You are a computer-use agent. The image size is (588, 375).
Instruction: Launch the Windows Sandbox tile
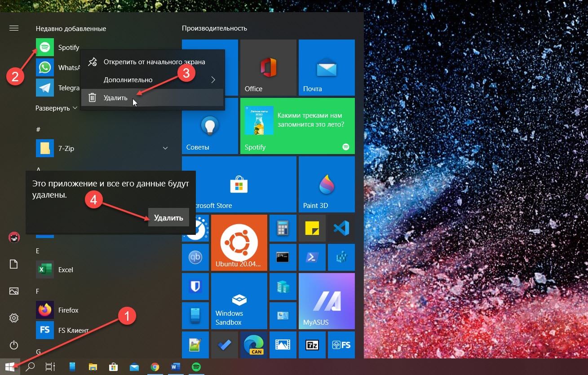239,301
